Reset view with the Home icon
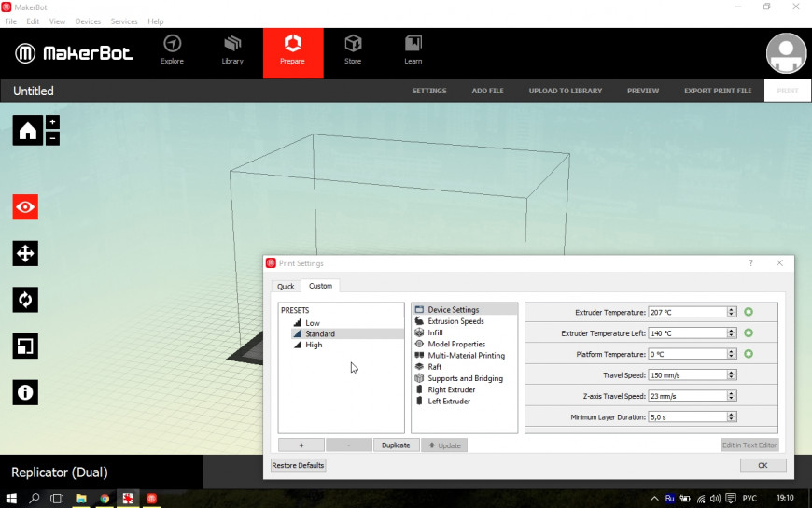 point(27,130)
